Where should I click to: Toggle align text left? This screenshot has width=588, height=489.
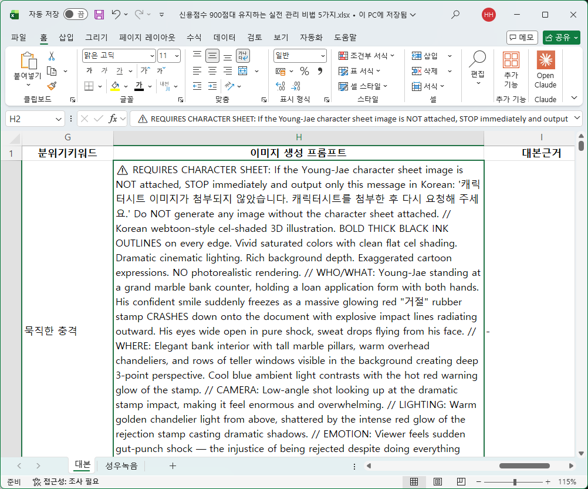point(197,71)
